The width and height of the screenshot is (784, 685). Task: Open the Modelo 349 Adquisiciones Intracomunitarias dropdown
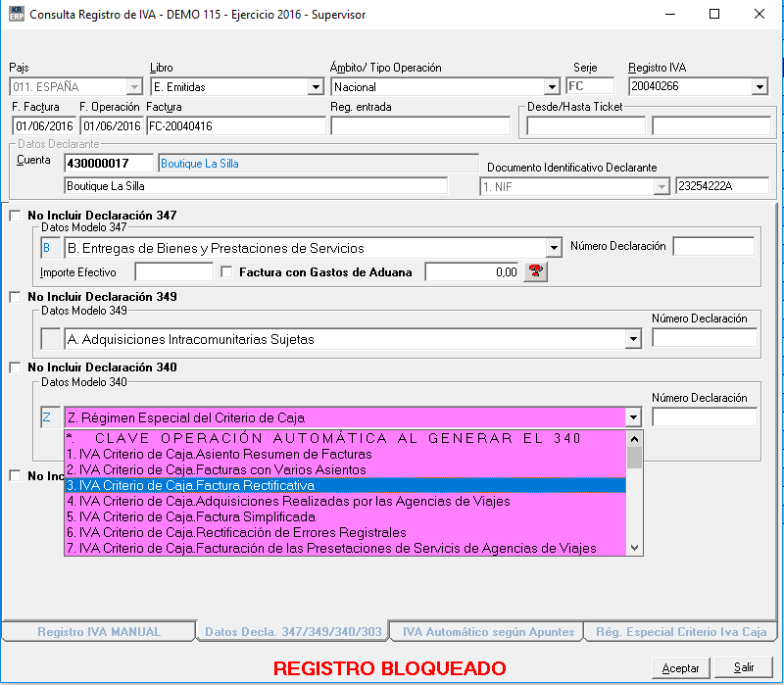click(632, 340)
